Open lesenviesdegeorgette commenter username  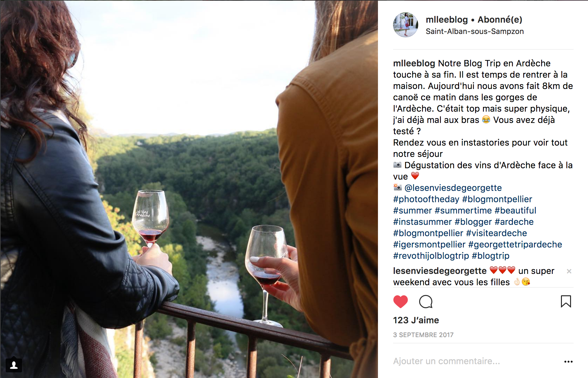pyautogui.click(x=440, y=271)
